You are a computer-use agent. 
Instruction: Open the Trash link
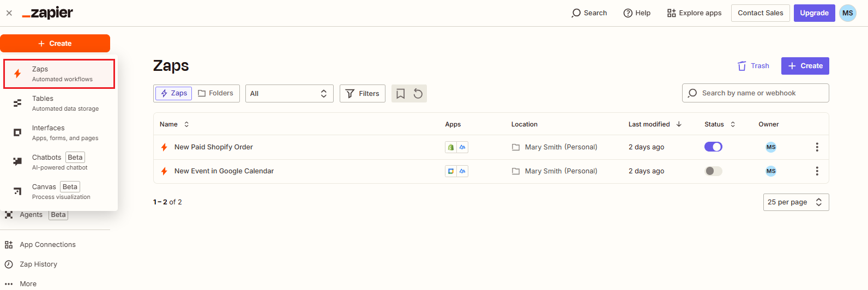[754, 66]
